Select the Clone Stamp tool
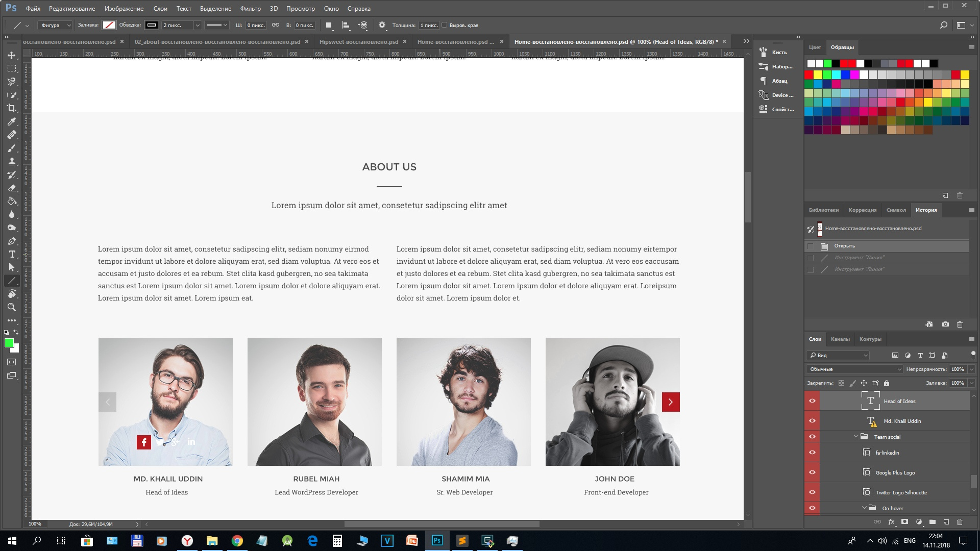Image resolution: width=980 pixels, height=551 pixels. pos(11,161)
